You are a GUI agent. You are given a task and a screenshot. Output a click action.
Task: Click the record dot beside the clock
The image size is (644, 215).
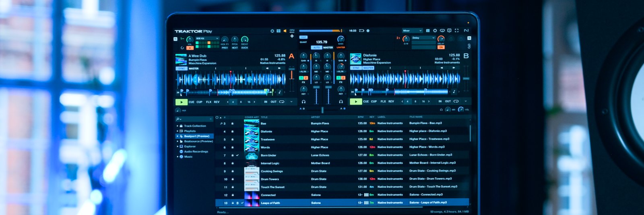(x=368, y=31)
